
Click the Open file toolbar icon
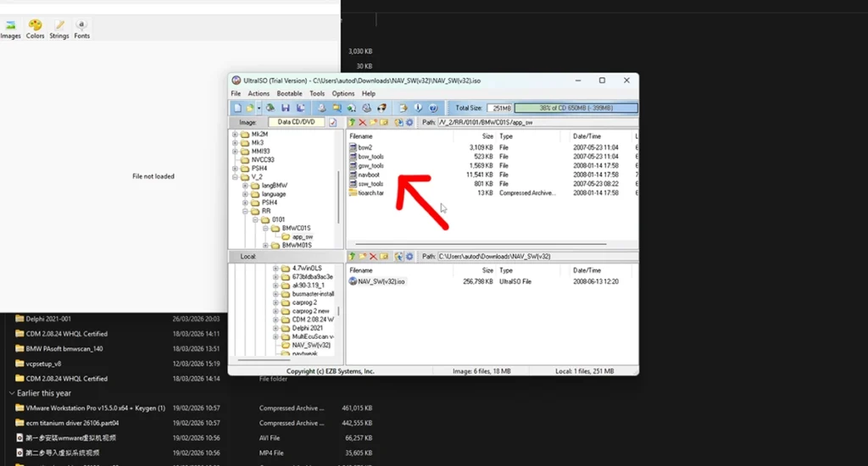click(250, 108)
